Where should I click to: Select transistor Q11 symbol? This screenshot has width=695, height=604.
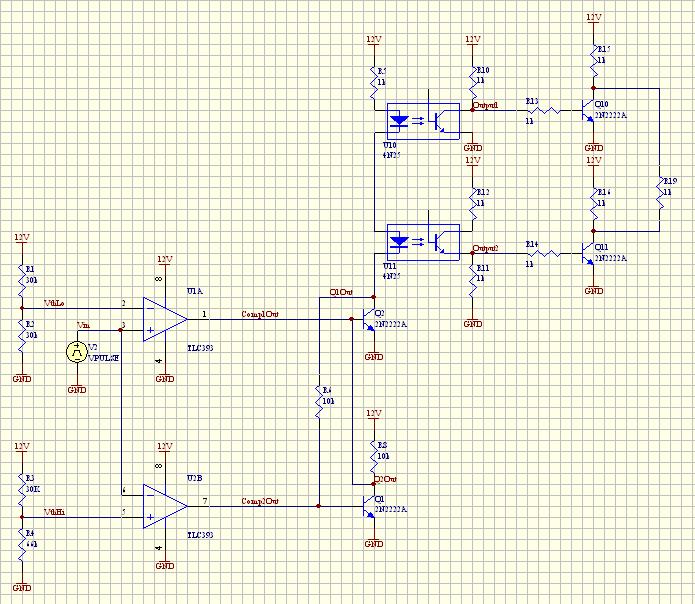click(588, 253)
